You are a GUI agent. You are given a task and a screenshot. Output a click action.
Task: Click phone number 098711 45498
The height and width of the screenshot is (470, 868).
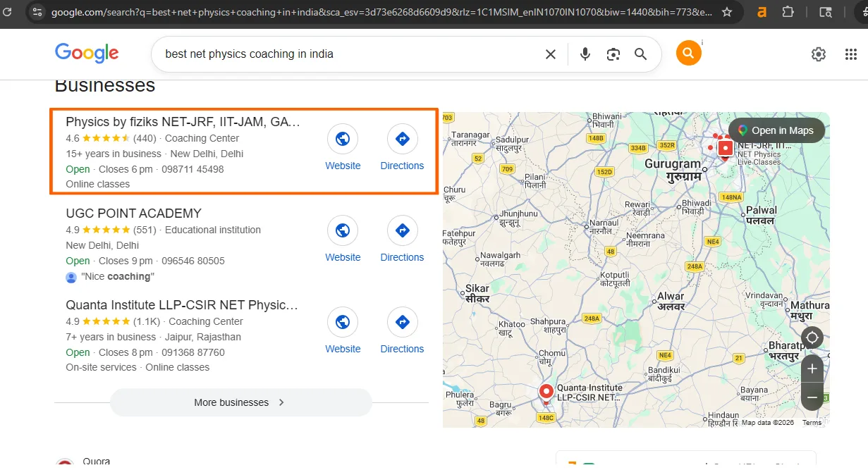(x=192, y=169)
